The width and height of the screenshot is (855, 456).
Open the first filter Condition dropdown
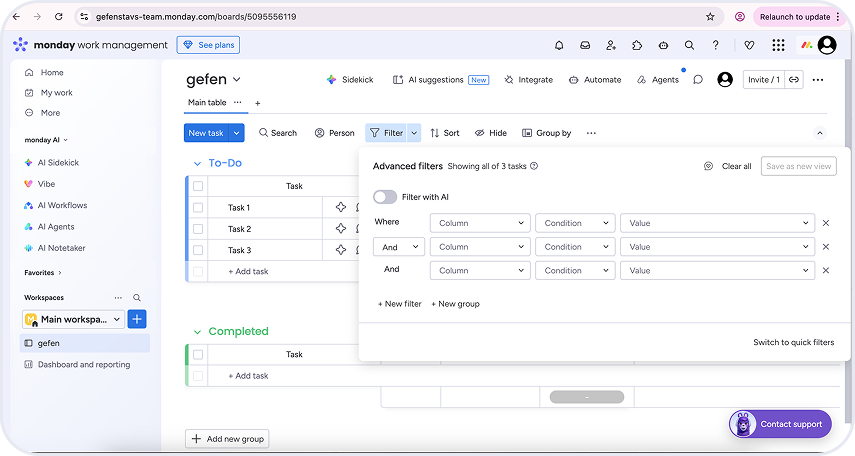[x=575, y=223]
